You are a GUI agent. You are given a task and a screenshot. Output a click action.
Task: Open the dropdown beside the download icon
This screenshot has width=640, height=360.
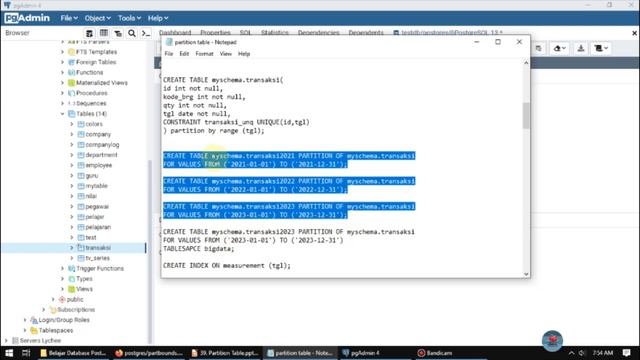pyautogui.click(x=601, y=48)
